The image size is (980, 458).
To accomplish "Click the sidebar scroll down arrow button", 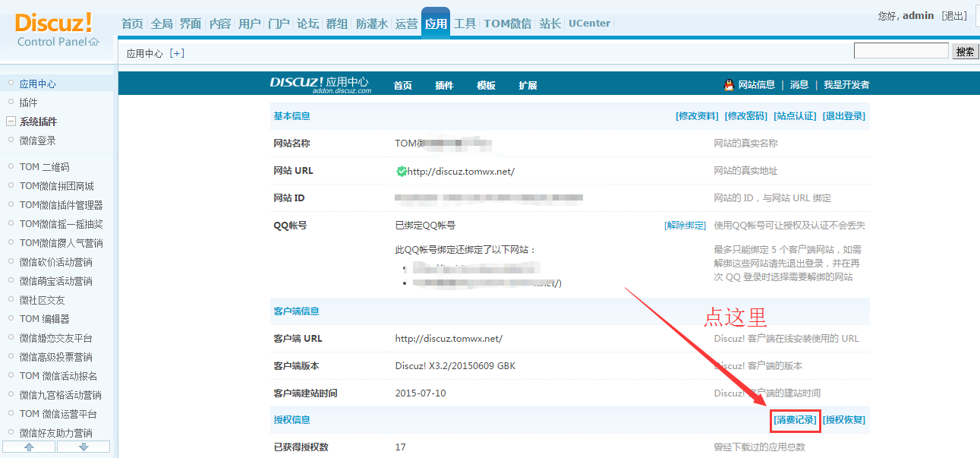I will click(84, 447).
